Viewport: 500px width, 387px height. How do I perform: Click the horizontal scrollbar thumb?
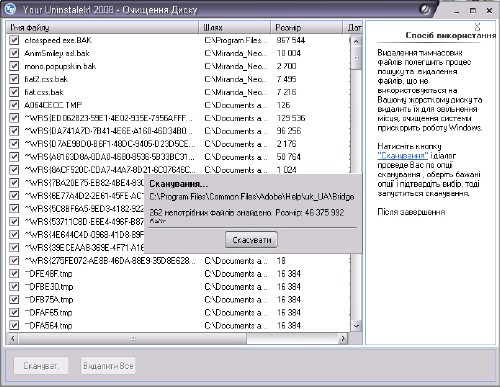133,339
